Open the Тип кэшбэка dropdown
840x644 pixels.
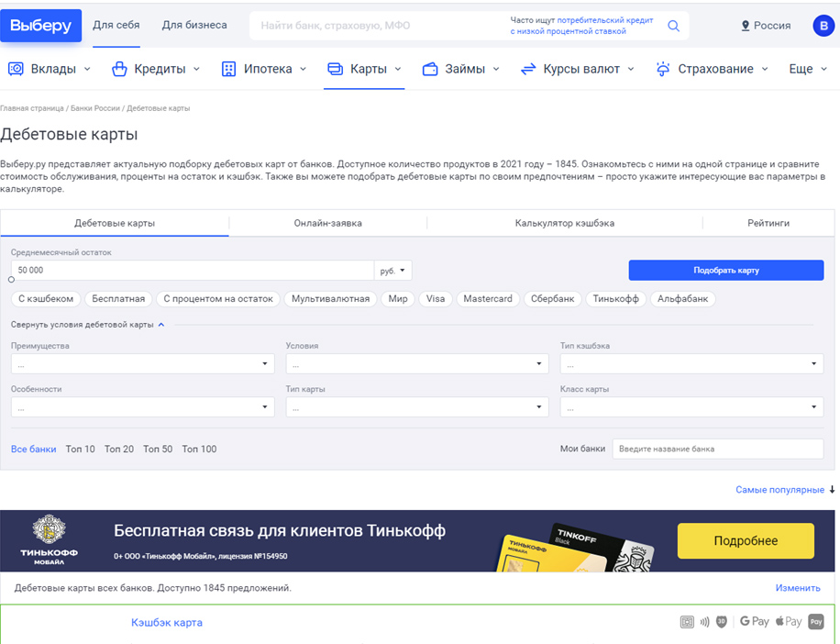tap(691, 364)
